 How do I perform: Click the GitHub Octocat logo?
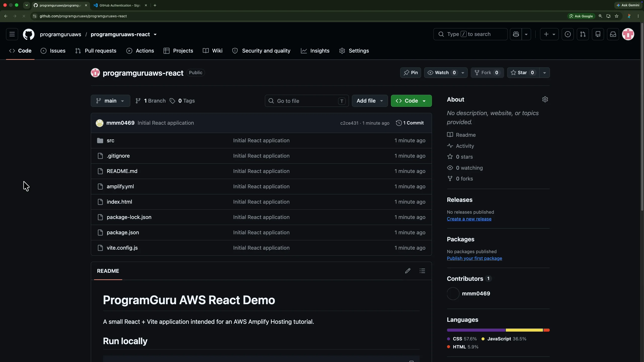coord(29,34)
